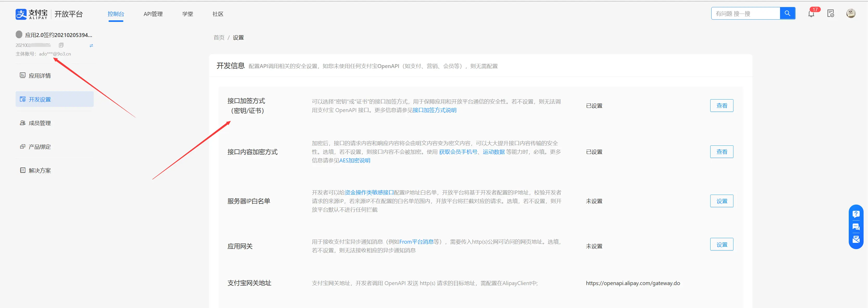Open the 获取会员手机号 link
868x308 pixels.
point(458,152)
